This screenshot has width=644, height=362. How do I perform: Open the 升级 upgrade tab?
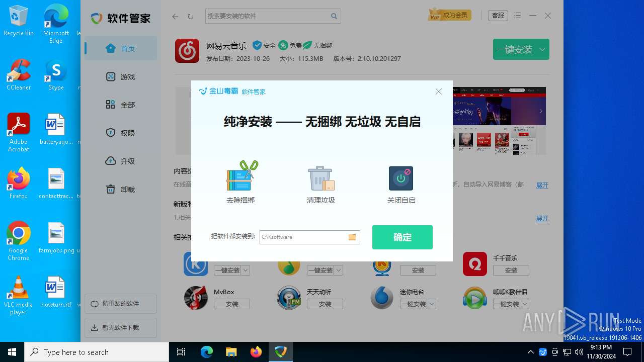[x=121, y=161]
